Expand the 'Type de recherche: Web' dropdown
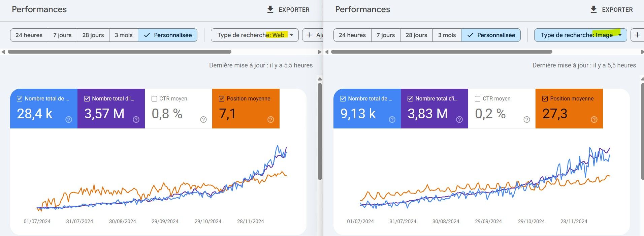 pyautogui.click(x=292, y=35)
